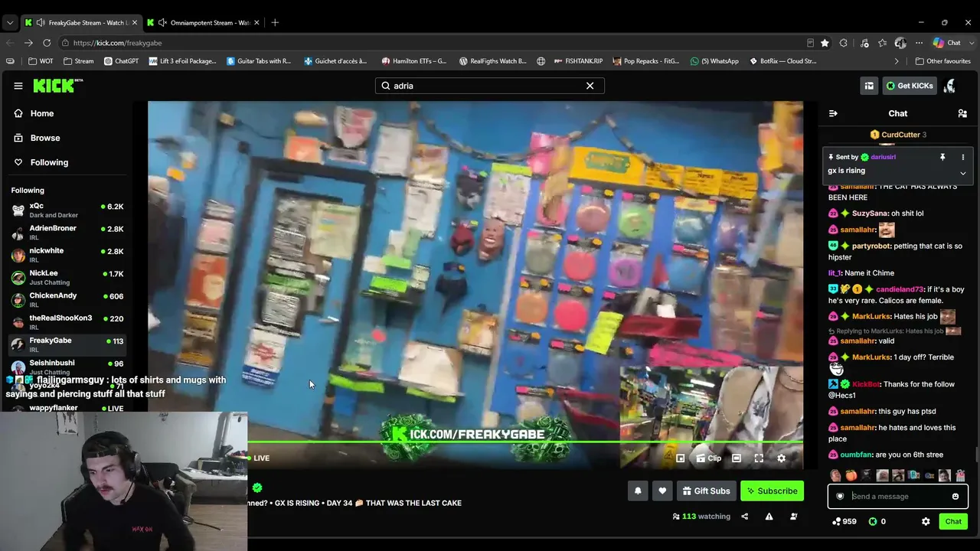This screenshot has width=980, height=551.
Task: Click the address bar URL
Action: point(117,43)
